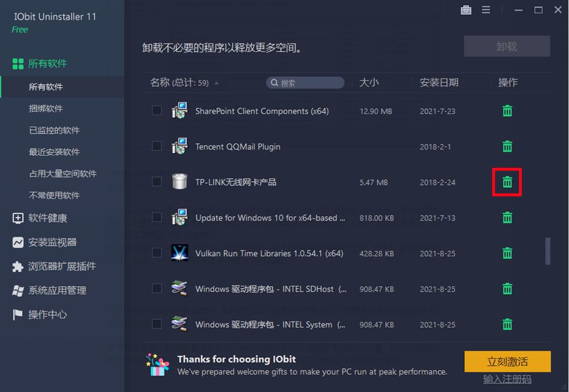Viewport: 569px width, 392px height.
Task: Sort by 大小 column header
Action: (x=369, y=82)
